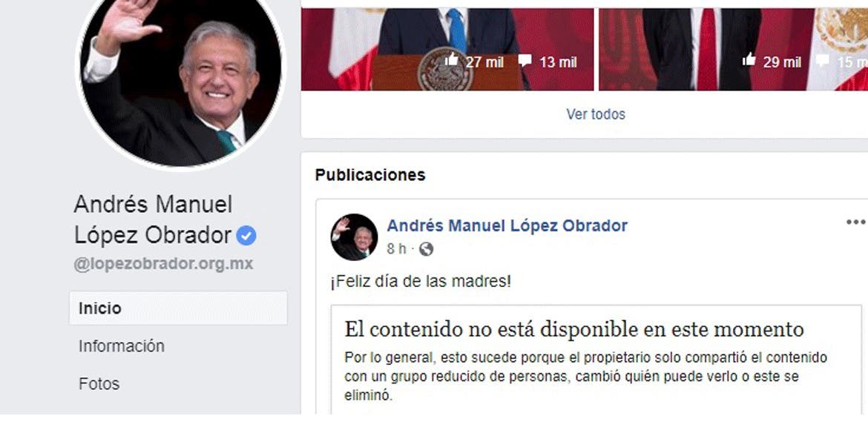The width and height of the screenshot is (868, 445).
Task: Go to the Fotos section
Action: coord(99,383)
